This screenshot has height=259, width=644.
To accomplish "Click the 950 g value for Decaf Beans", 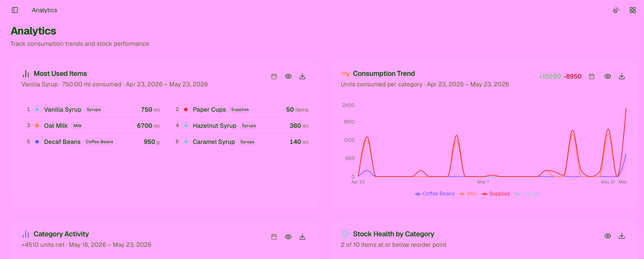I will (x=151, y=142).
